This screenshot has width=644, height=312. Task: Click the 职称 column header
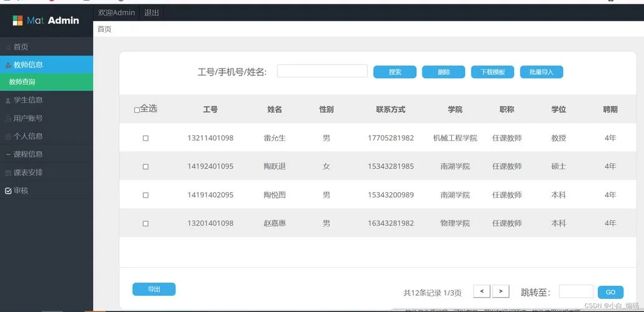[x=507, y=110]
